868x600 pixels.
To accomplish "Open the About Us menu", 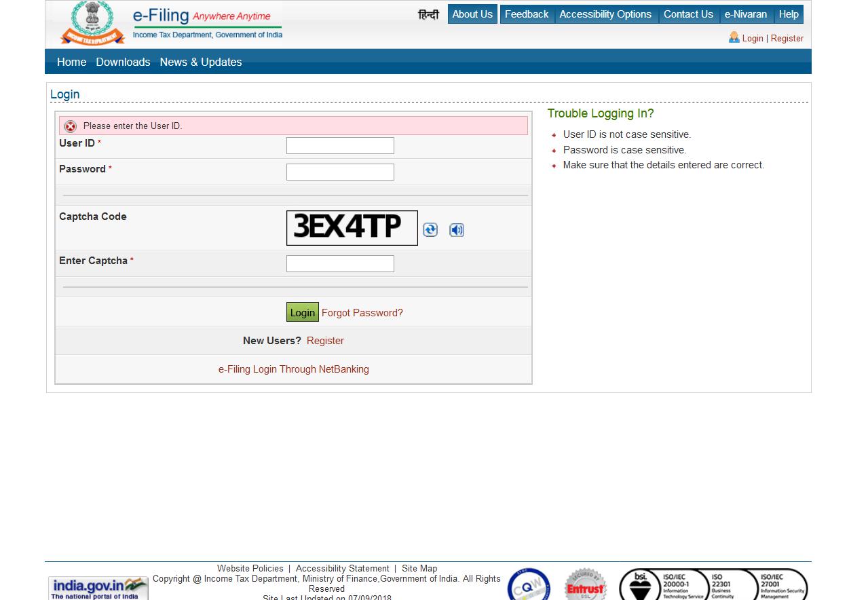I will (x=472, y=14).
